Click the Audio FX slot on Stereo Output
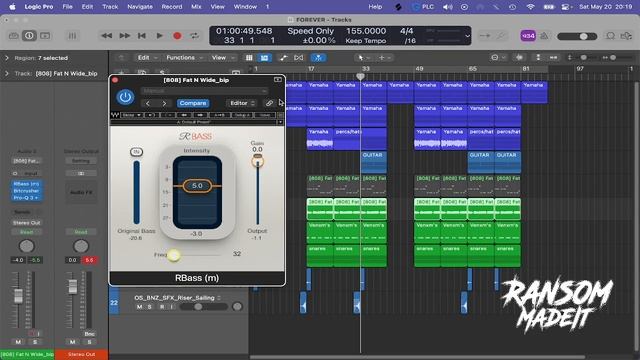Screen dimensions: 640x360 [81, 192]
